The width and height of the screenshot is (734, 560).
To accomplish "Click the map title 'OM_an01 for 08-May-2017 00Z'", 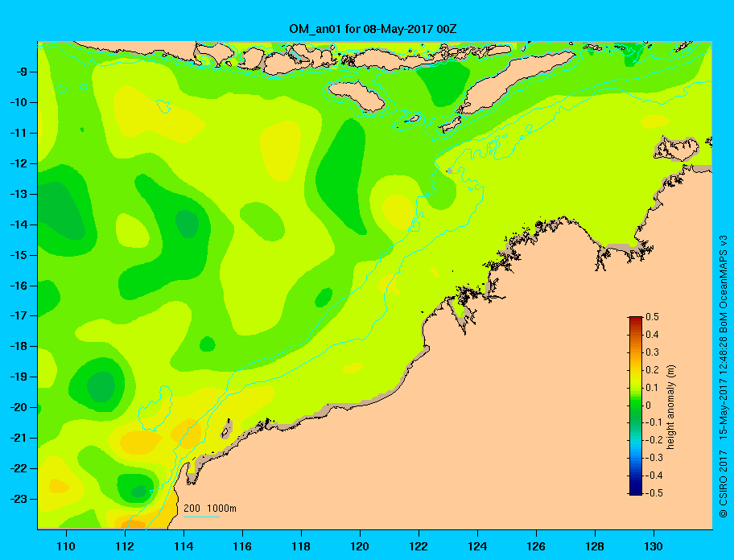I will point(373,29).
